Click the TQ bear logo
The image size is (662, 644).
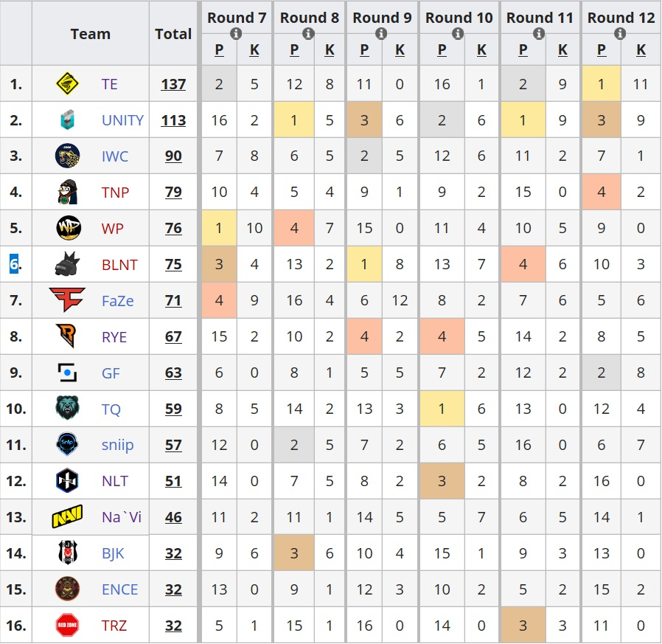tap(67, 408)
